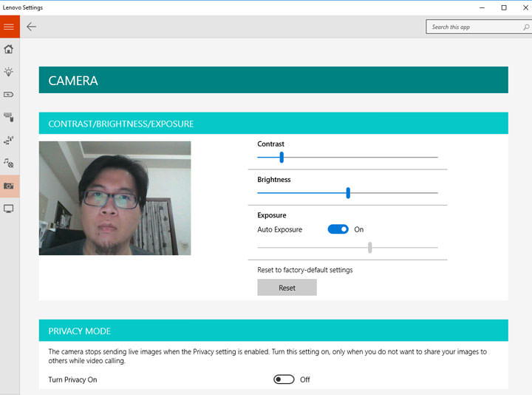Screen dimensions: 532x395
Task: Click the Exposure slider handle
Action: pos(369,248)
